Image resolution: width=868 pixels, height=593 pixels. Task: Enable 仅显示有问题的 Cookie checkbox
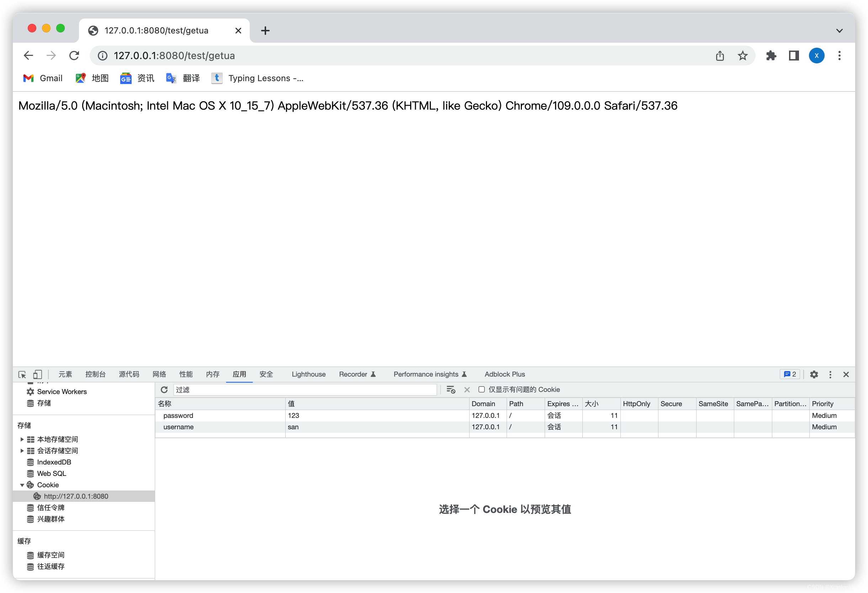coord(481,389)
